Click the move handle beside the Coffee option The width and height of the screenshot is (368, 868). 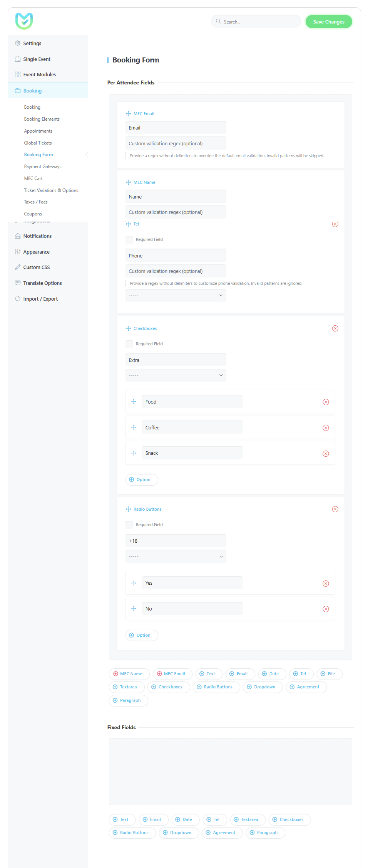pos(134,427)
